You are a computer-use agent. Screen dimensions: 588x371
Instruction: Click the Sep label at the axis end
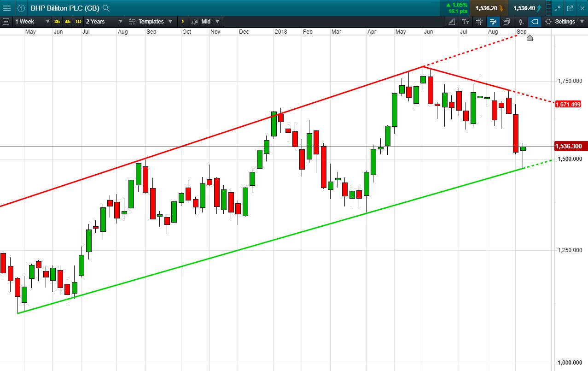[x=522, y=32]
